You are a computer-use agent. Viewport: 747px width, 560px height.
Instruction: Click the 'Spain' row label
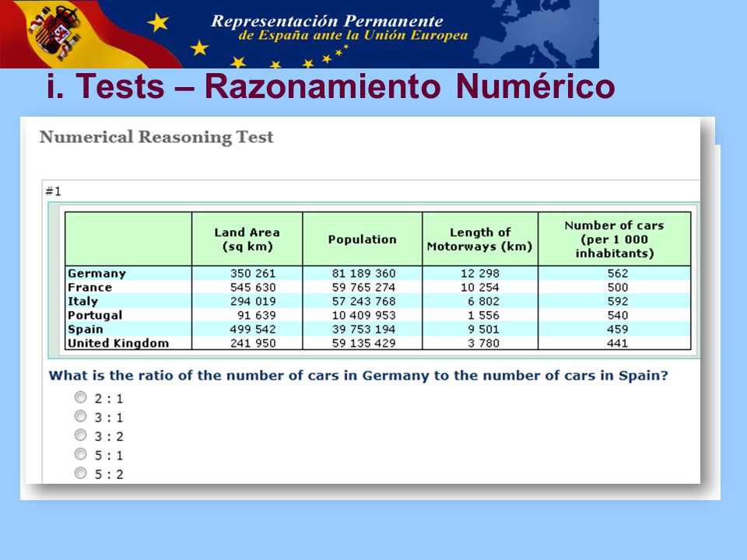coord(86,329)
